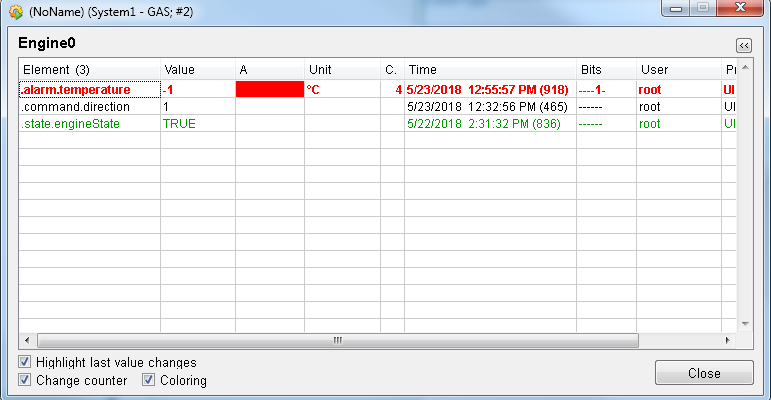The width and height of the screenshot is (771, 400).
Task: Select the .alarm.temperature row
Action: [x=75, y=89]
